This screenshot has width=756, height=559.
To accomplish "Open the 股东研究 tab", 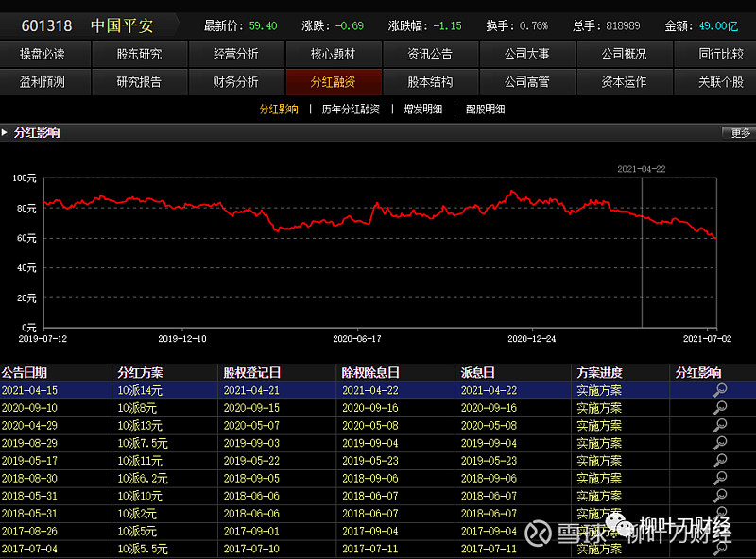I will click(x=139, y=54).
